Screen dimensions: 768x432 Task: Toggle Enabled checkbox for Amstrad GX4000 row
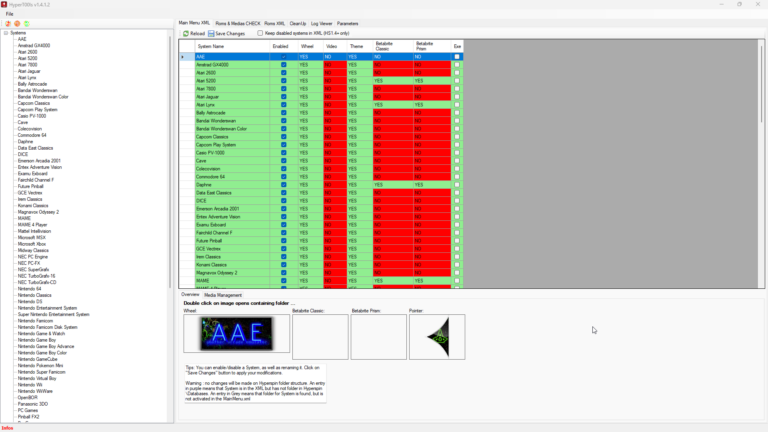coord(284,65)
